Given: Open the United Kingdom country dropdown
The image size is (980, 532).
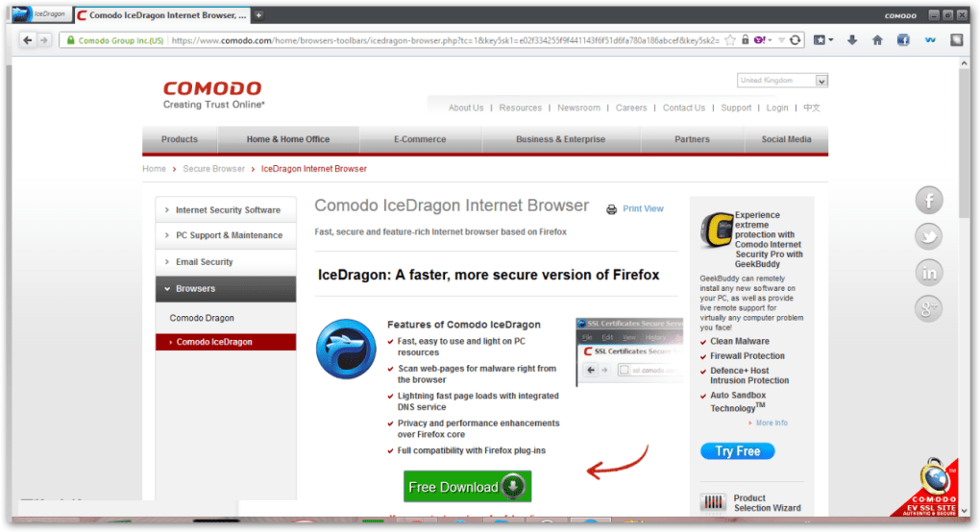Looking at the screenshot, I should (782, 81).
